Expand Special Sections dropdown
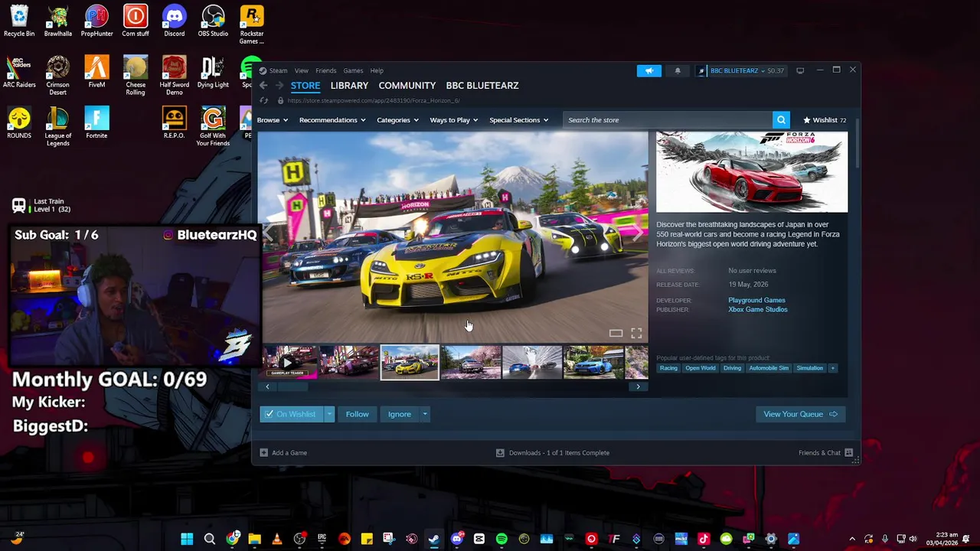The image size is (980, 551). click(x=518, y=120)
